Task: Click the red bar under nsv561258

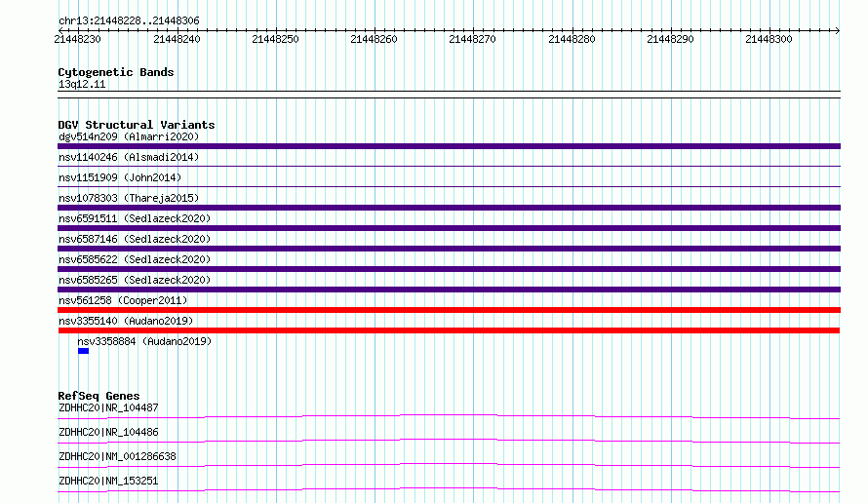Action: [449, 310]
